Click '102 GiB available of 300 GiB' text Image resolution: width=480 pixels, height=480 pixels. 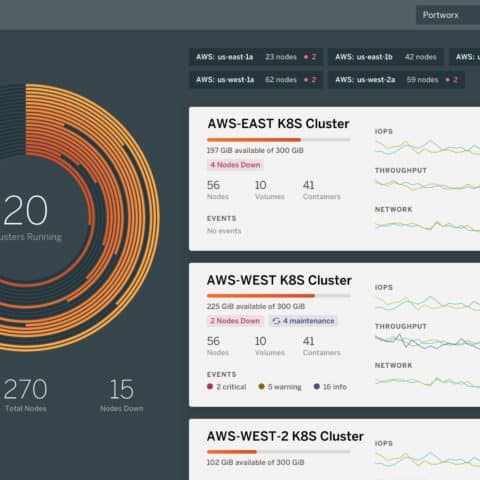pyautogui.click(x=255, y=462)
